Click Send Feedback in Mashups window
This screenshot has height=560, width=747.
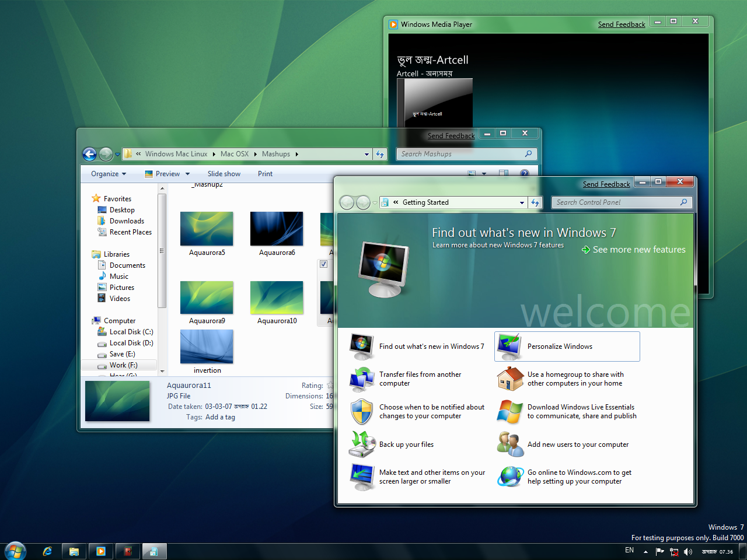(451, 136)
